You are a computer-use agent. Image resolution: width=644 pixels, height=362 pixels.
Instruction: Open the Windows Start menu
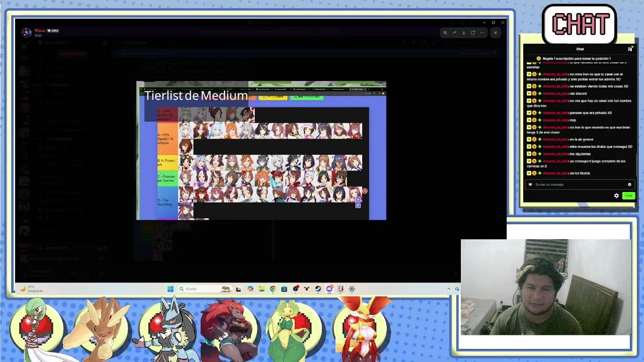point(171,289)
